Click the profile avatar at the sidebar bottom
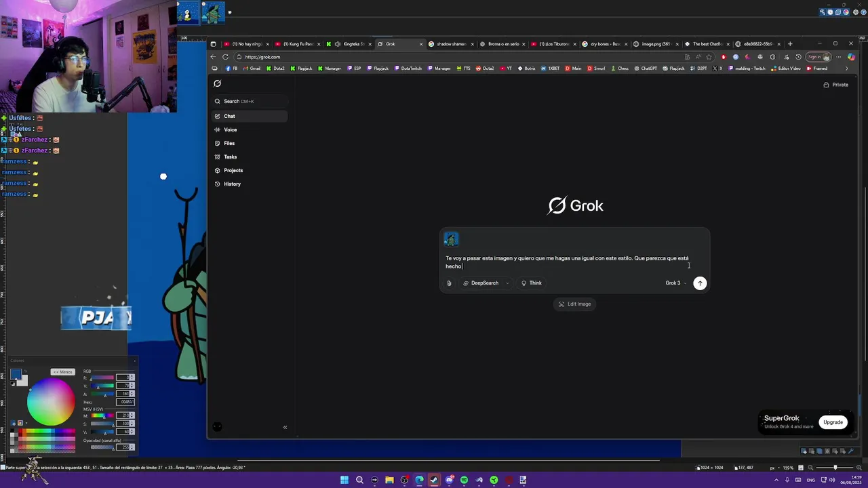This screenshot has width=868, height=488. 217,426
